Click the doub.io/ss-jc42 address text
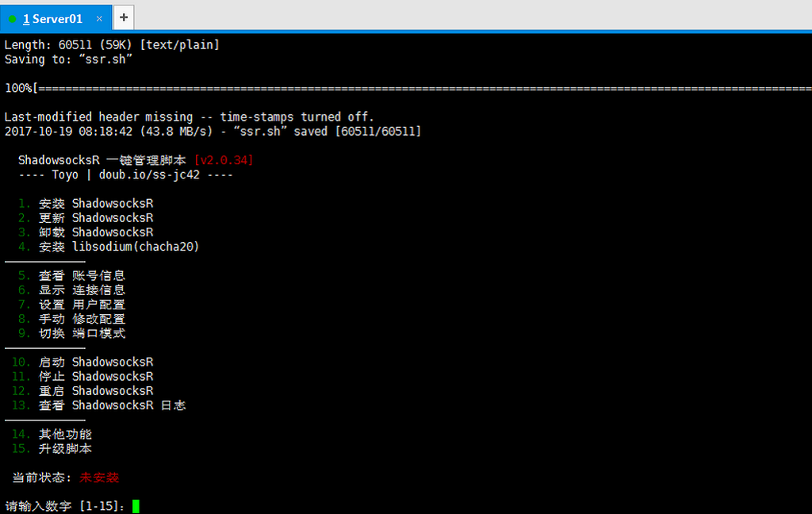This screenshot has height=514, width=812. click(x=149, y=175)
